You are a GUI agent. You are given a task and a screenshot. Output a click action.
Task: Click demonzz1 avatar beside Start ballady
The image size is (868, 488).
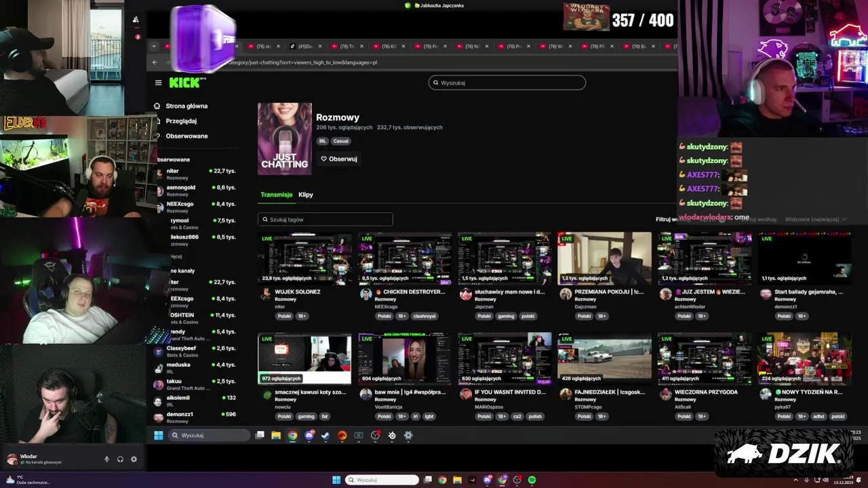click(x=766, y=293)
